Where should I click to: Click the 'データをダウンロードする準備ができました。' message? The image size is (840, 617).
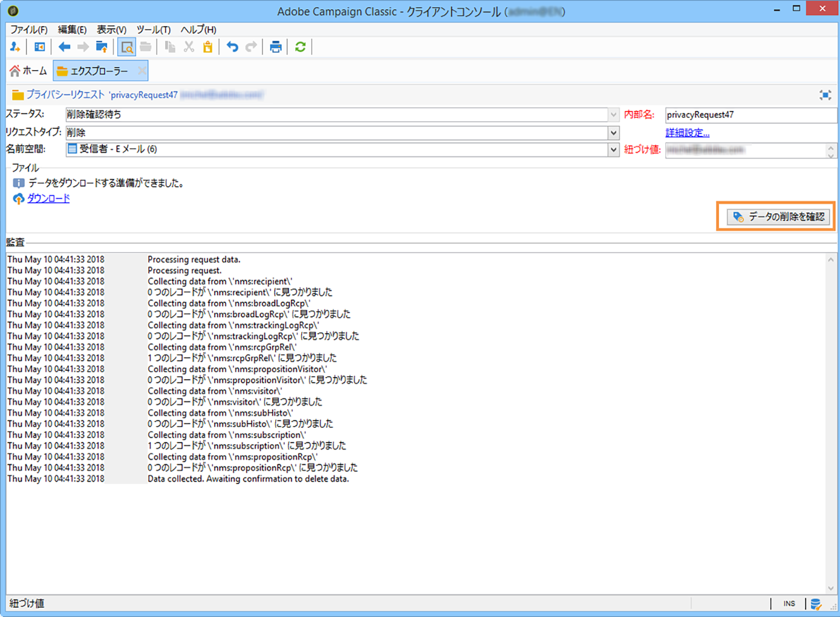pyautogui.click(x=106, y=183)
